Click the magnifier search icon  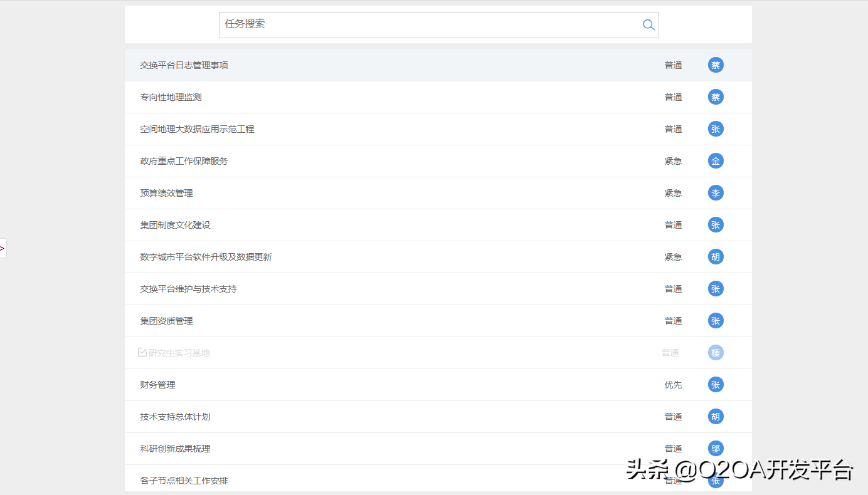[648, 24]
